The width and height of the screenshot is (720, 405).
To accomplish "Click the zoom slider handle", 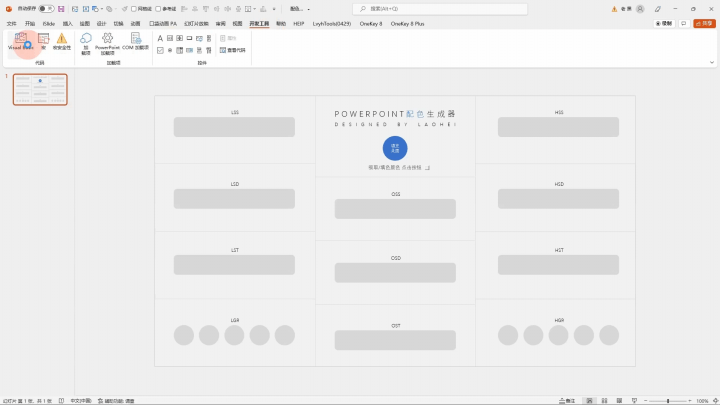I will 668,401.
